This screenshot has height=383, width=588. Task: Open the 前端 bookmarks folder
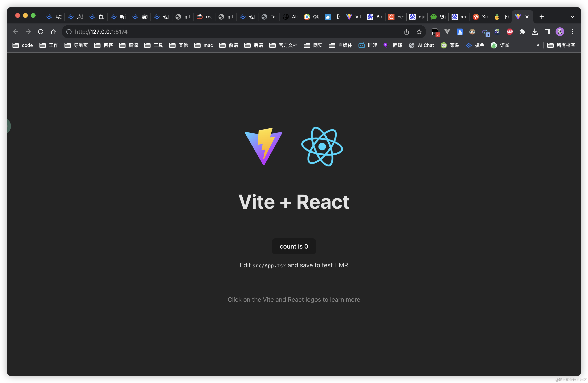click(229, 45)
